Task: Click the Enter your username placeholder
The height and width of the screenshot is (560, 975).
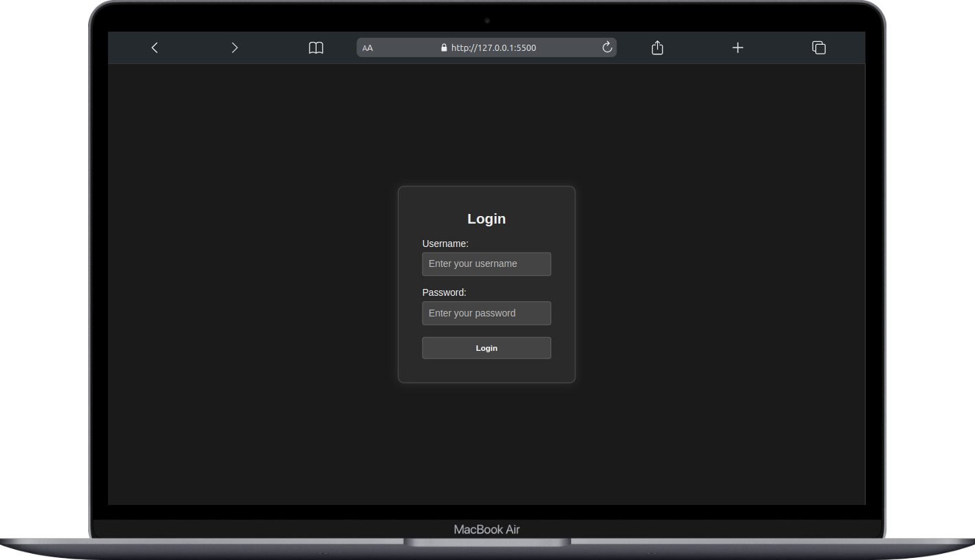Action: [x=472, y=264]
